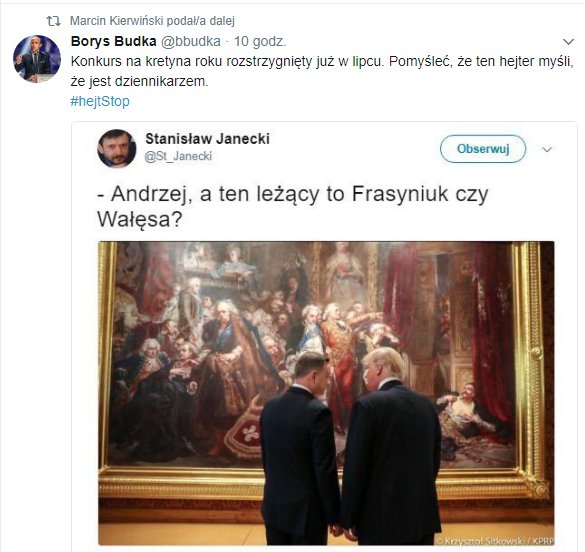Open the #hejtStop hashtag

pyautogui.click(x=100, y=101)
